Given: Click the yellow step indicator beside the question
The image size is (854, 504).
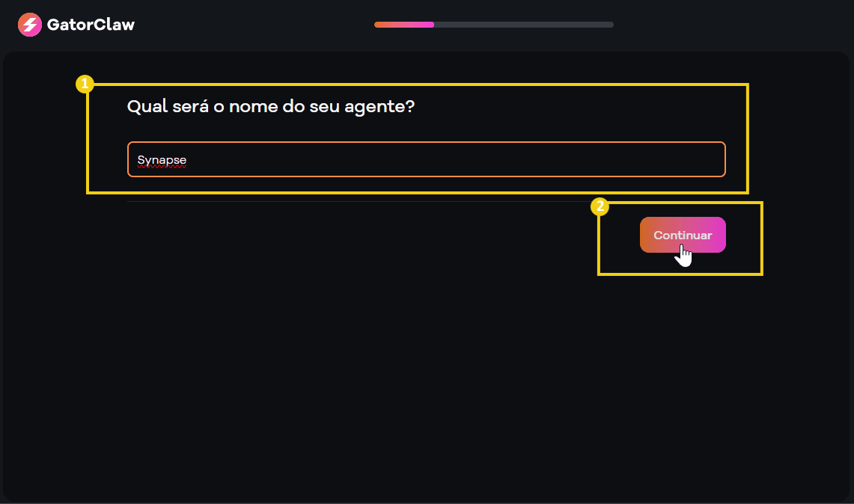Looking at the screenshot, I should [85, 84].
